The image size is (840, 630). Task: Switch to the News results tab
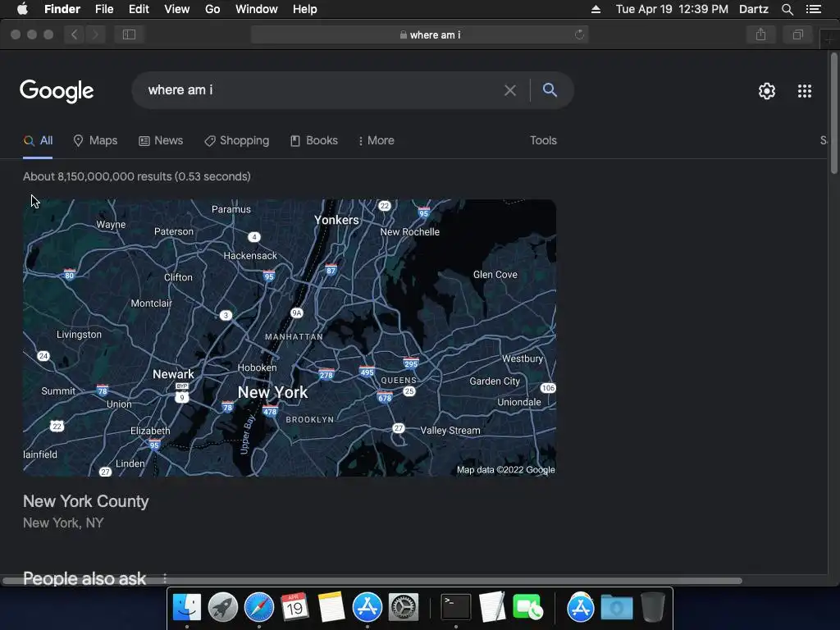pos(161,140)
